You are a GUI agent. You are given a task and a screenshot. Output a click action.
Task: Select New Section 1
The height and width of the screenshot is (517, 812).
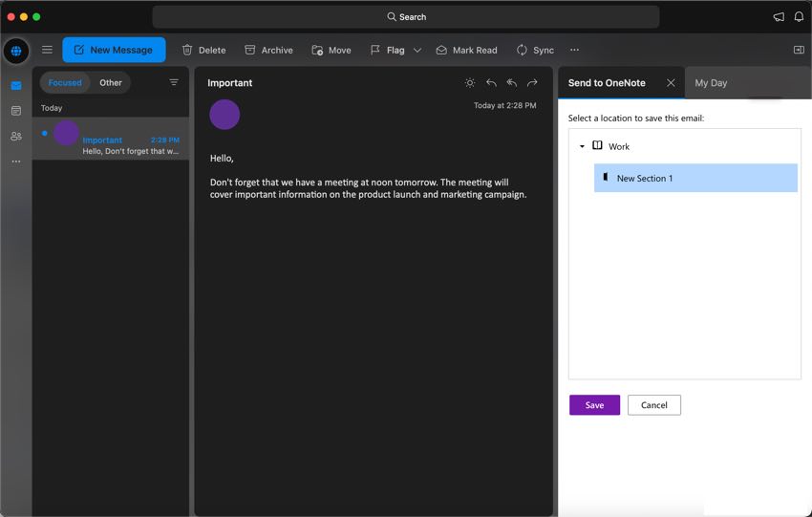(695, 178)
